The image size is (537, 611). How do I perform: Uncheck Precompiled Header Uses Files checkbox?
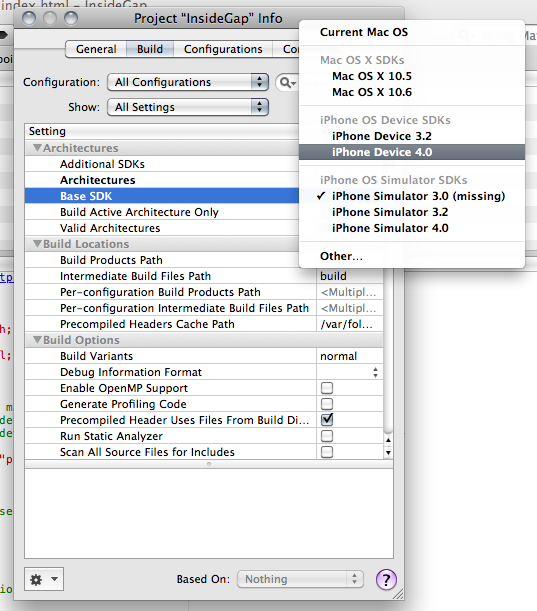pyautogui.click(x=327, y=420)
